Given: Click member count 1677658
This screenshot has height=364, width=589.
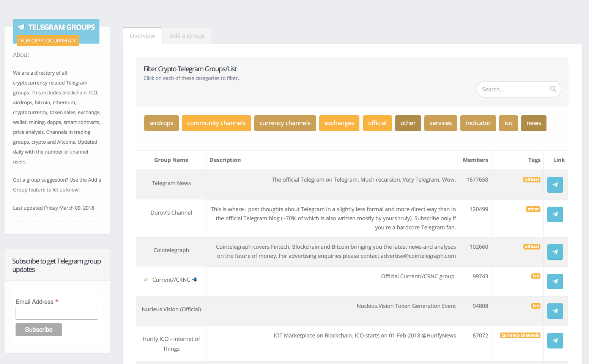Looking at the screenshot, I should click(477, 180).
